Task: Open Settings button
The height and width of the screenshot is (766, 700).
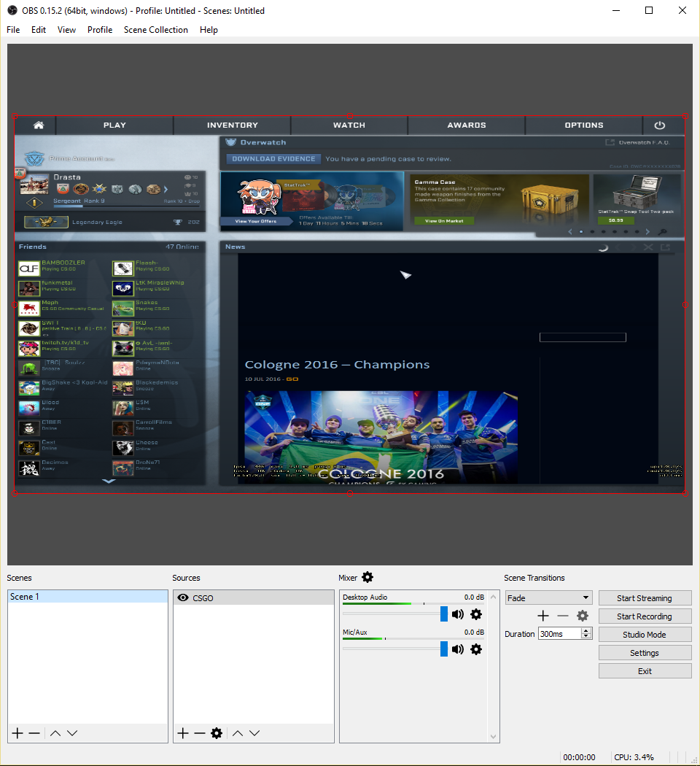Action: 645,653
